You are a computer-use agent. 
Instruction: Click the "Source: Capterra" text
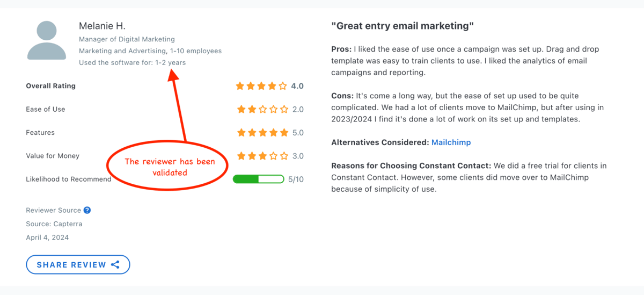tap(54, 224)
